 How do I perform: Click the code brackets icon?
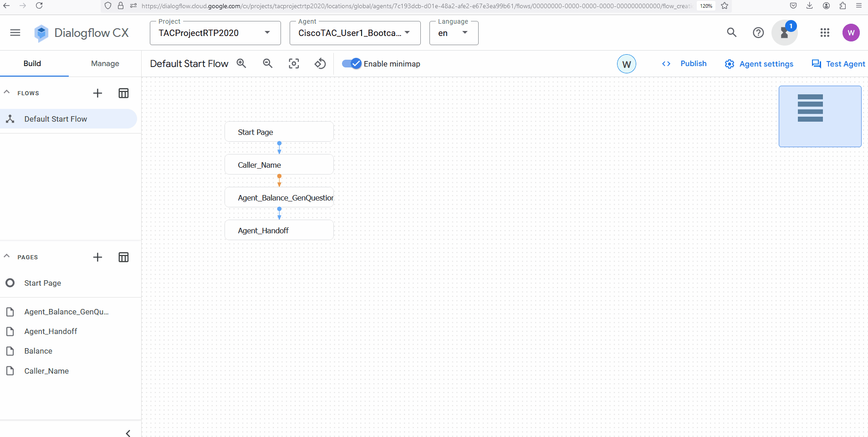(666, 64)
